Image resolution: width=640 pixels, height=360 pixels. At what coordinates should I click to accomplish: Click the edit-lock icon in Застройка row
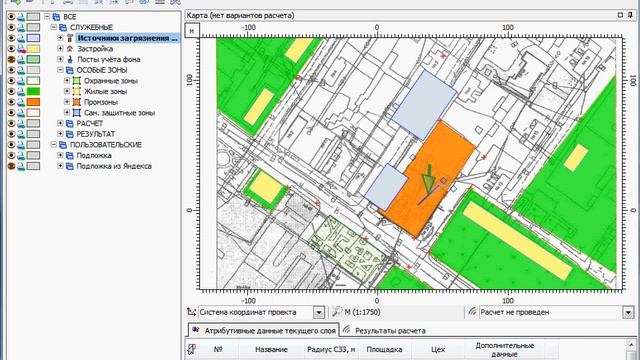tap(21, 49)
